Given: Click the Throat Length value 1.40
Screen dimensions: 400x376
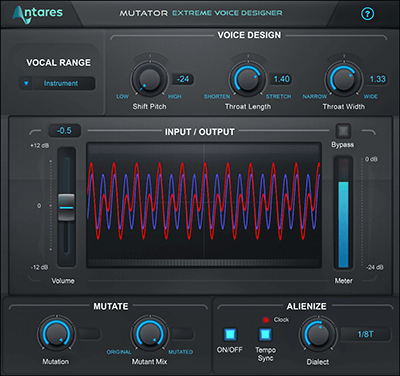Looking at the screenshot, I should (x=281, y=79).
